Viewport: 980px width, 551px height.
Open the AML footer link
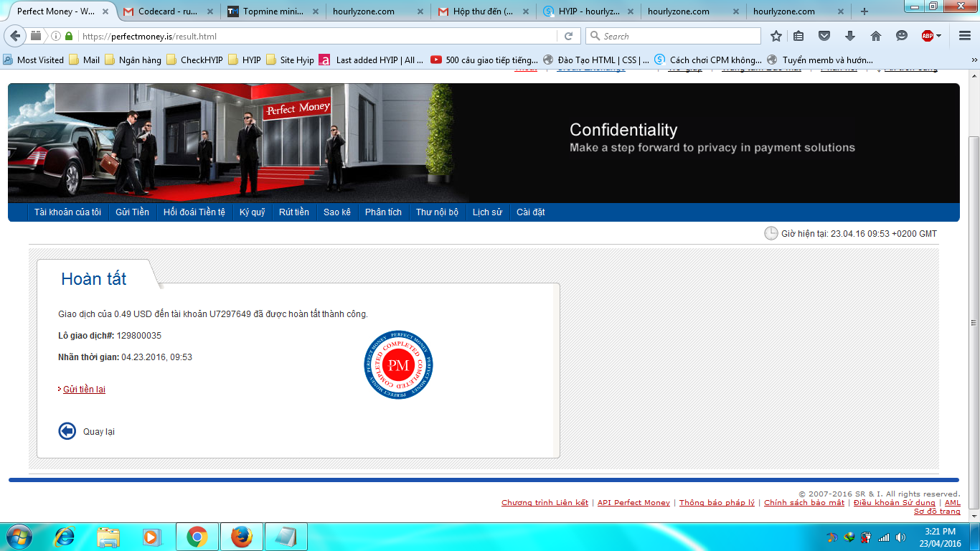(x=953, y=503)
